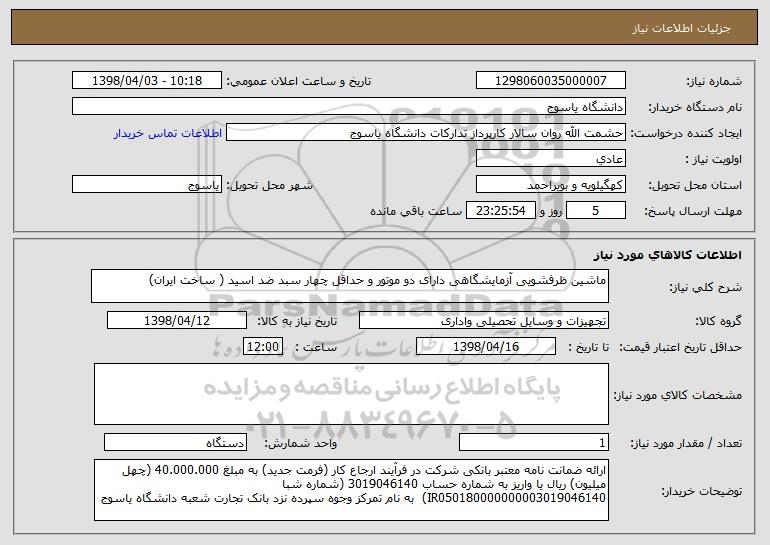The height and width of the screenshot is (545, 770).
Task: Click the remaining days field showing 5
Action: click(596, 211)
